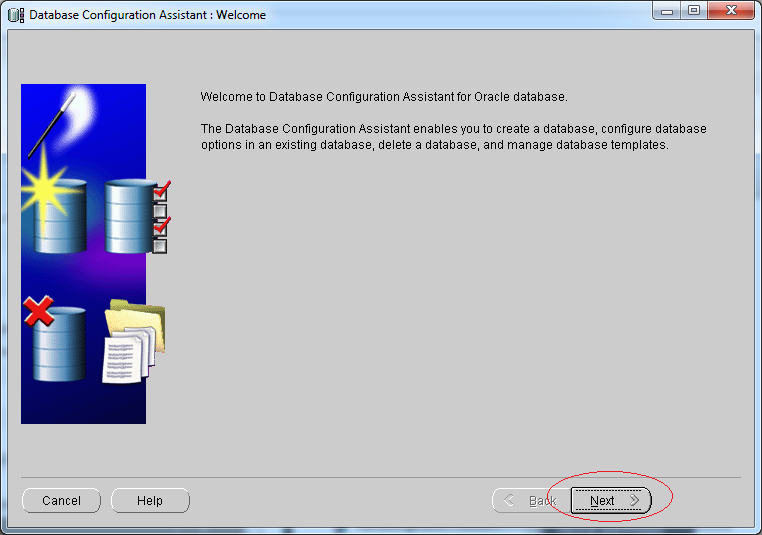Minimize the Database Configuration Assistant window
The height and width of the screenshot is (535, 762).
667,11
